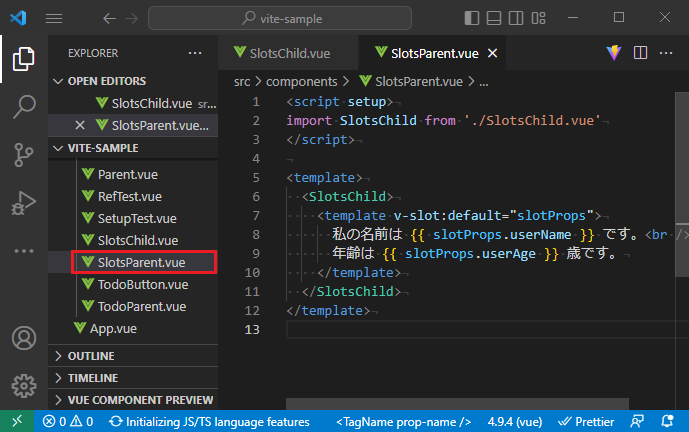Click Prettier status bar item
The image size is (689, 432).
[x=586, y=421]
